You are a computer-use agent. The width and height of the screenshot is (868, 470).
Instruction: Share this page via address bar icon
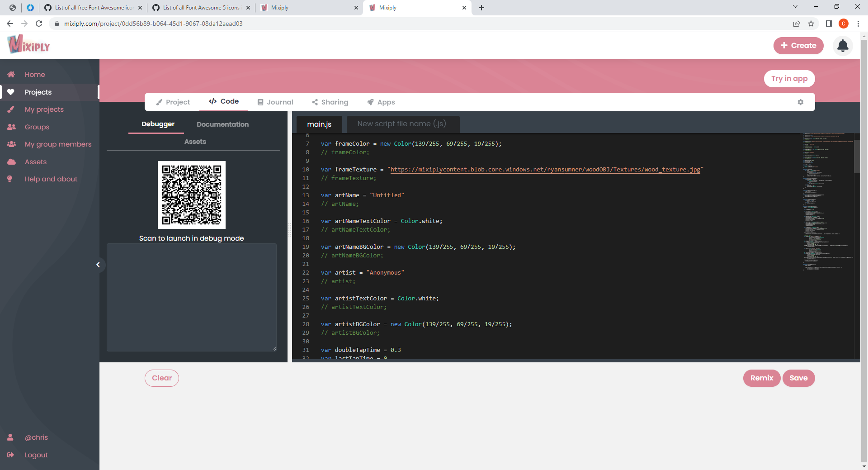click(797, 24)
